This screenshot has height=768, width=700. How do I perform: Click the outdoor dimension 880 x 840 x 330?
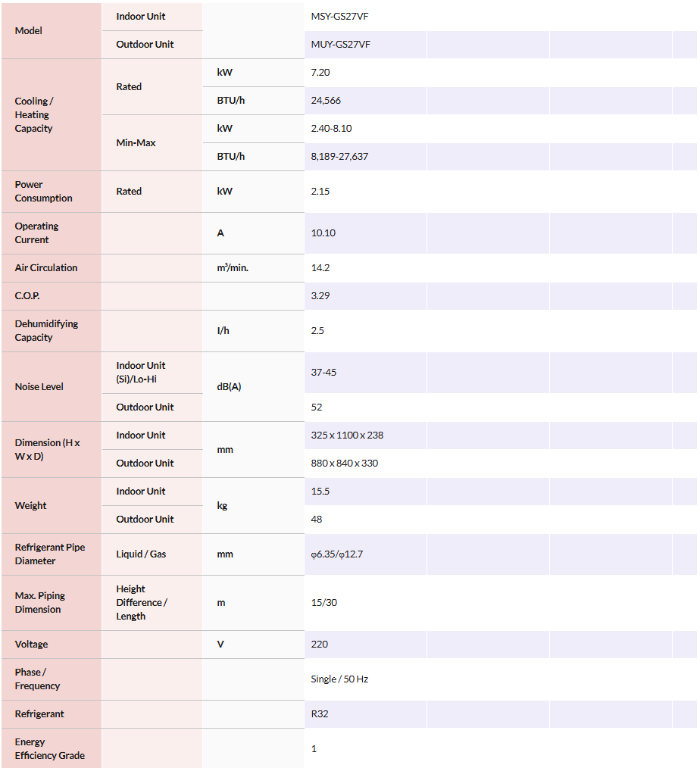344,463
